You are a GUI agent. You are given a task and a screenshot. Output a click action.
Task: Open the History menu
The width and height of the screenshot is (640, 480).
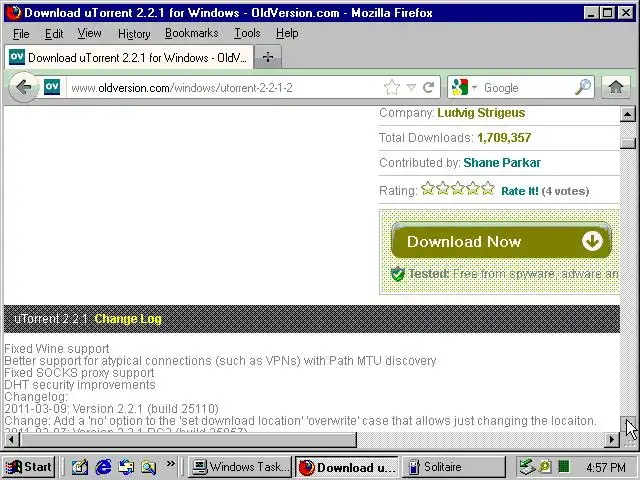coord(134,33)
